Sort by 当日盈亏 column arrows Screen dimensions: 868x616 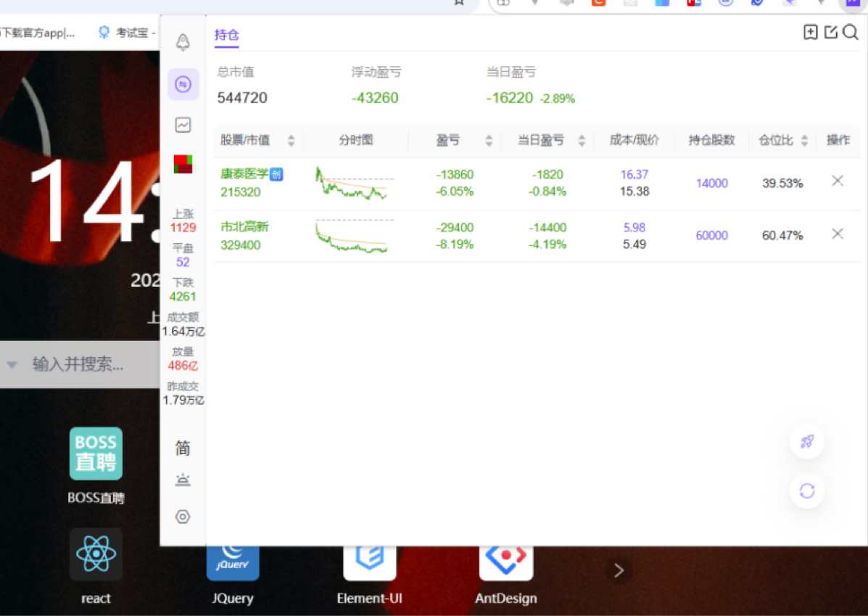pyautogui.click(x=582, y=140)
